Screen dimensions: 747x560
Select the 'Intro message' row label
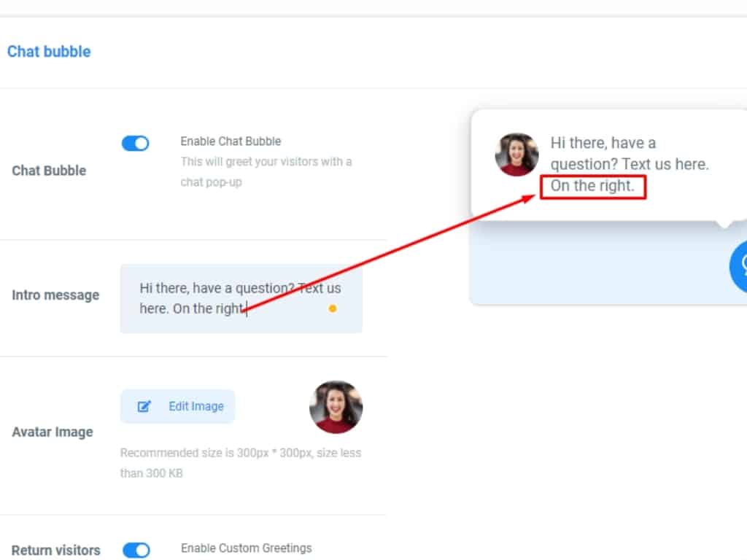pyautogui.click(x=55, y=295)
